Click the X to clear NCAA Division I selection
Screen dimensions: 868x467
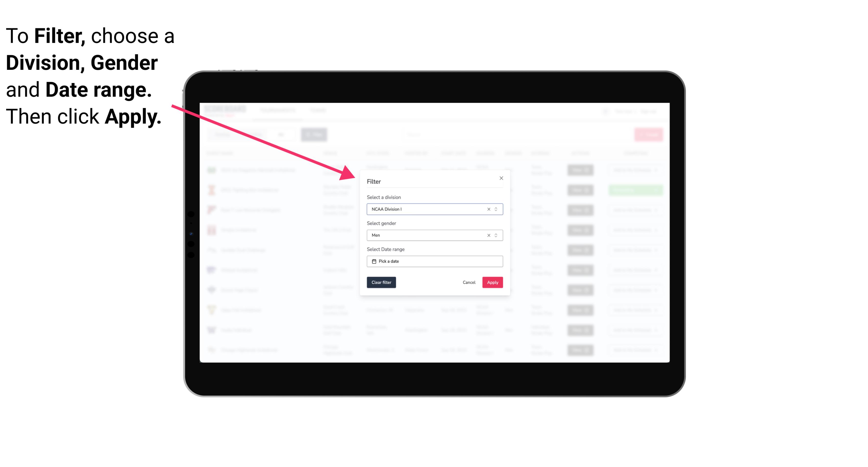(488, 209)
